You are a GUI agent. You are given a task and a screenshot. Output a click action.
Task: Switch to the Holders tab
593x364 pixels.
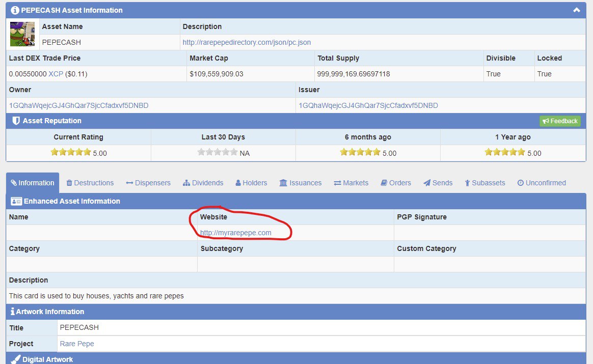pos(251,183)
